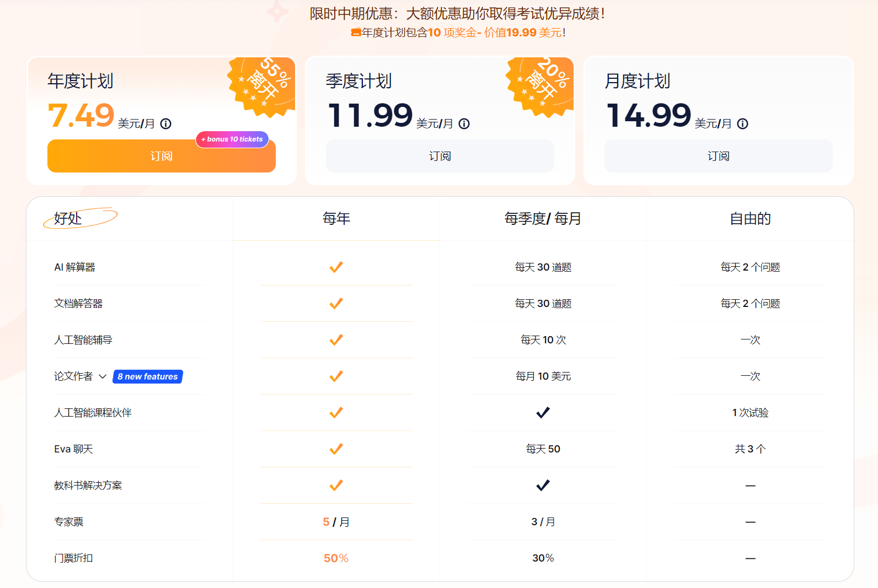Subscribe to the quarterly plan 订阅 button
The height and width of the screenshot is (588, 878).
(440, 157)
